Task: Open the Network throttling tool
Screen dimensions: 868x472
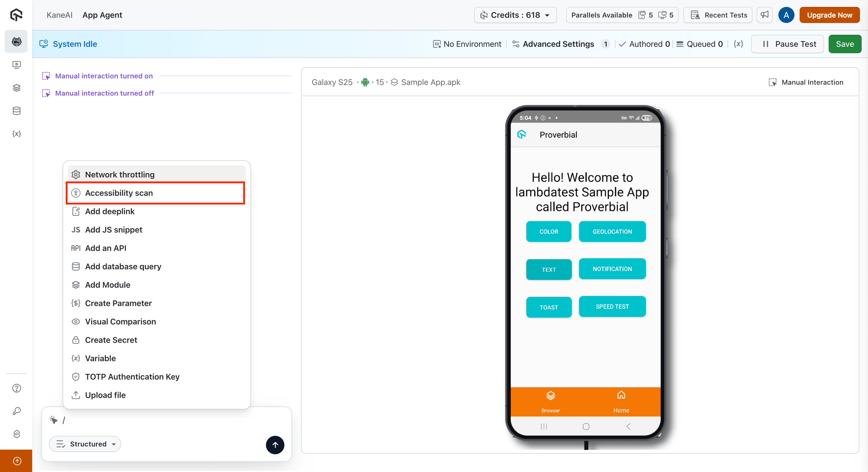Action: pos(119,174)
